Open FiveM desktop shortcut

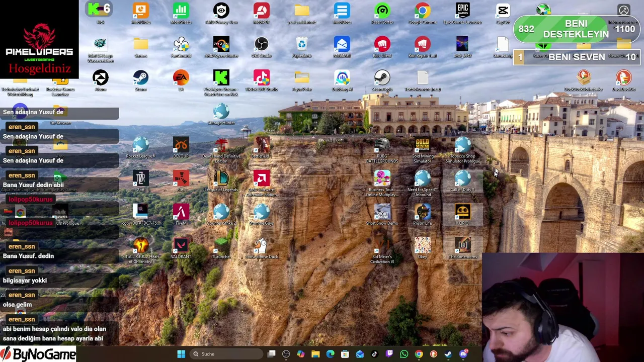click(181, 216)
